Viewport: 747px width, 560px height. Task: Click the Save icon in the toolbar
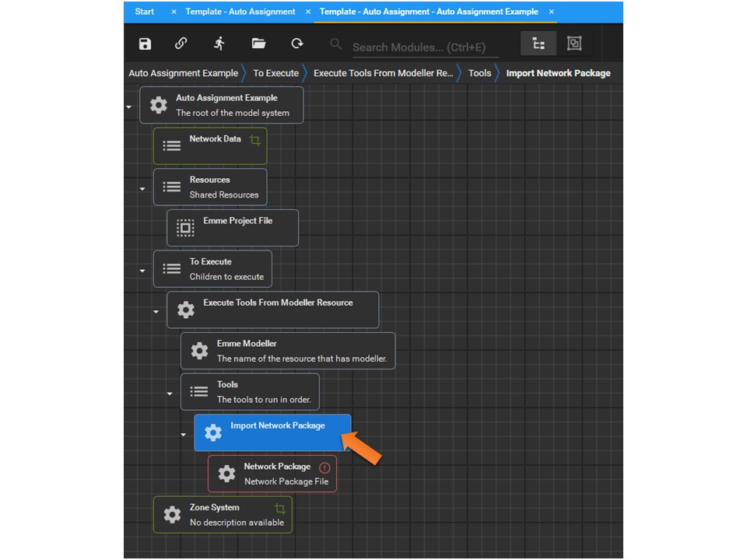(145, 44)
